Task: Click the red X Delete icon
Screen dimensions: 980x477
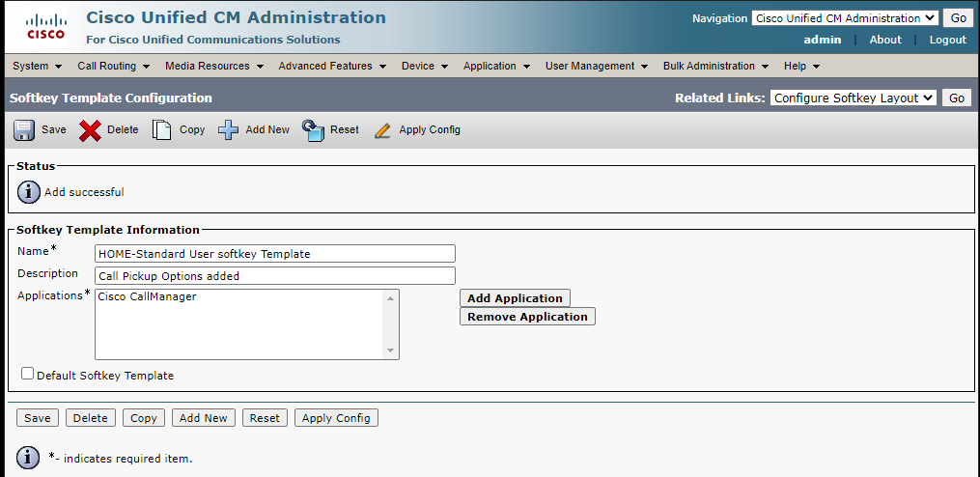Action: (x=90, y=130)
